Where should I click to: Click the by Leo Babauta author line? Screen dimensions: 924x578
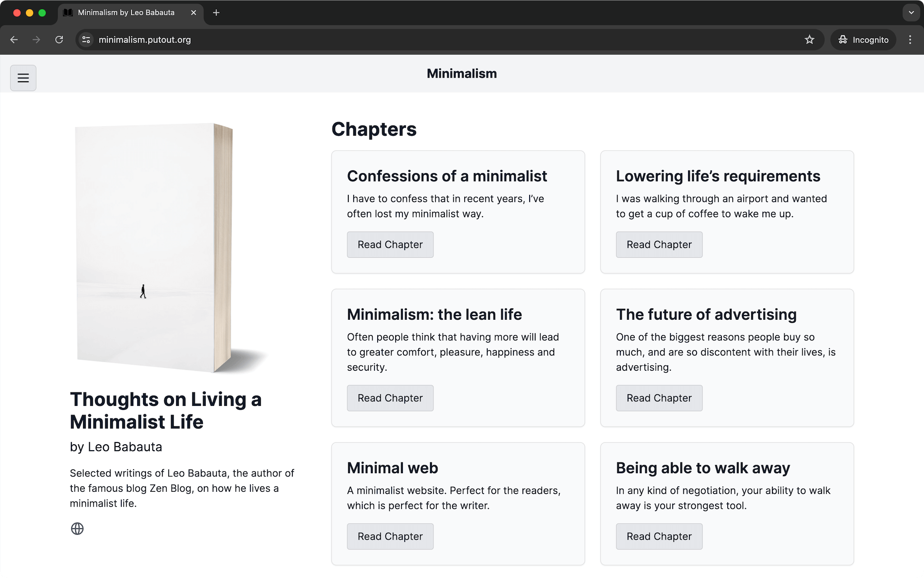pyautogui.click(x=116, y=447)
